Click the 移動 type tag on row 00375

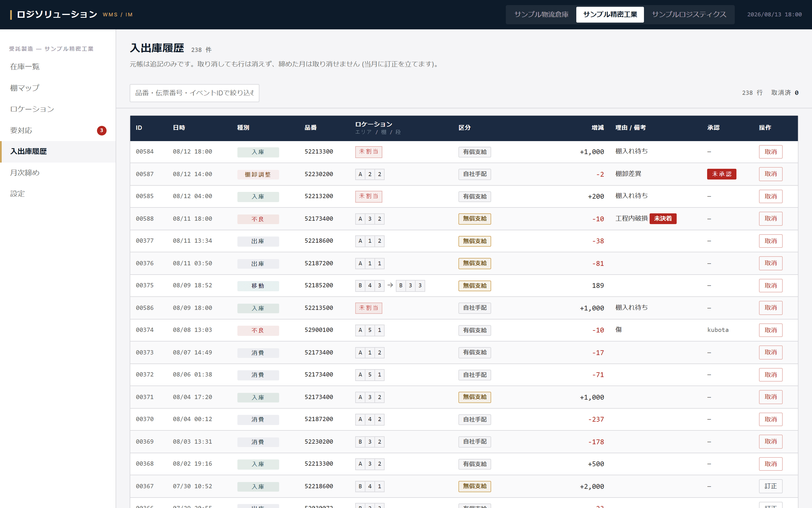click(258, 286)
